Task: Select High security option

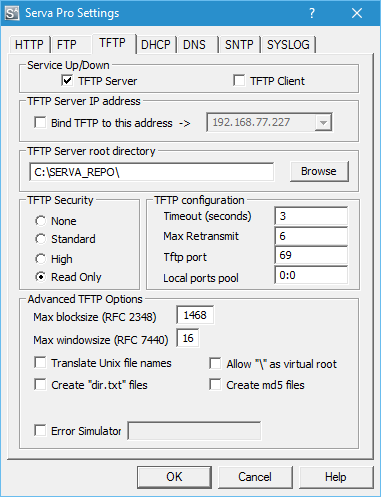Action: (40, 259)
